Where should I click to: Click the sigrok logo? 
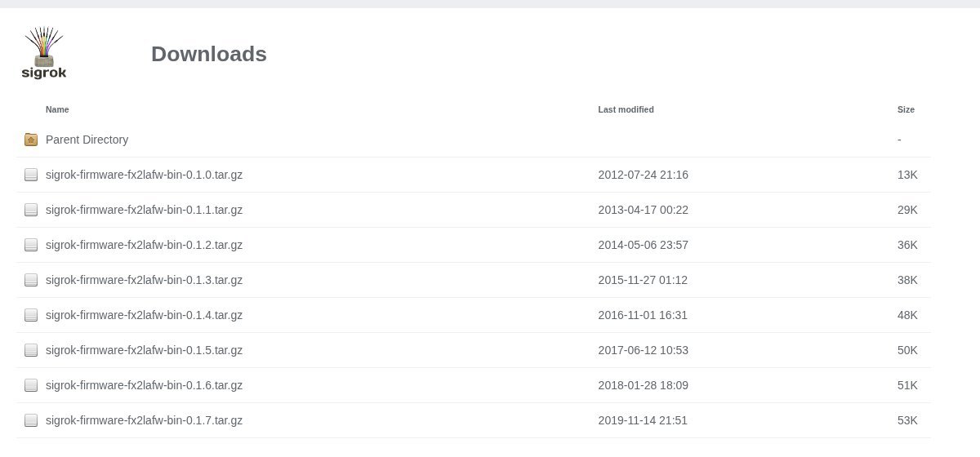click(x=44, y=53)
